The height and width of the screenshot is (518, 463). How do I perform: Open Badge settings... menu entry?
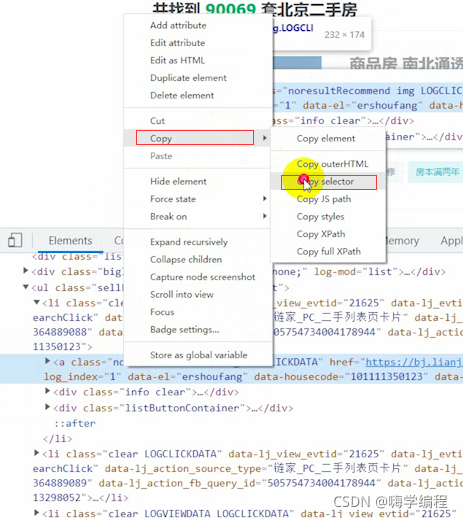coord(185,329)
